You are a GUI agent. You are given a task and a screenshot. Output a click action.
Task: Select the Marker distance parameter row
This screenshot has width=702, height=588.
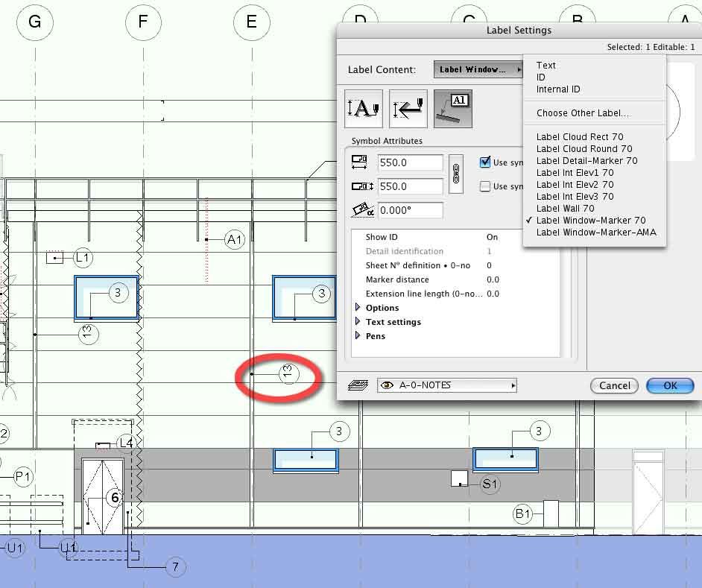(x=456, y=279)
